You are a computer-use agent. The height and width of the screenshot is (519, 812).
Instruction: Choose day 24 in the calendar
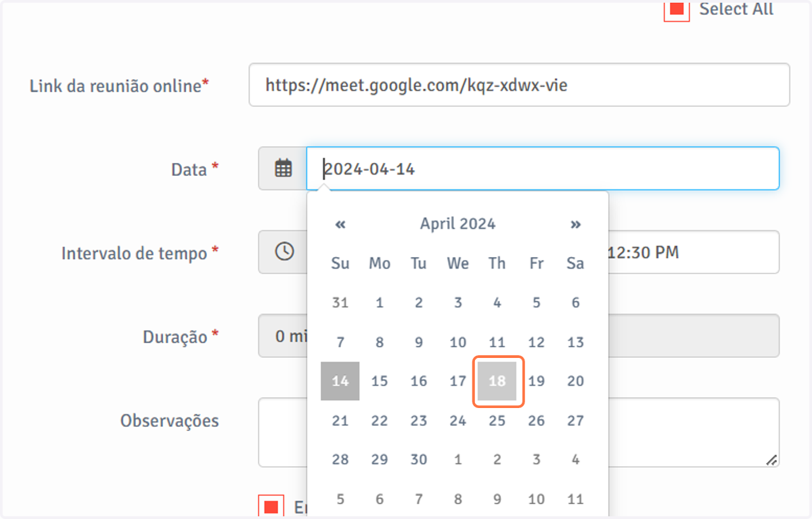coord(458,420)
